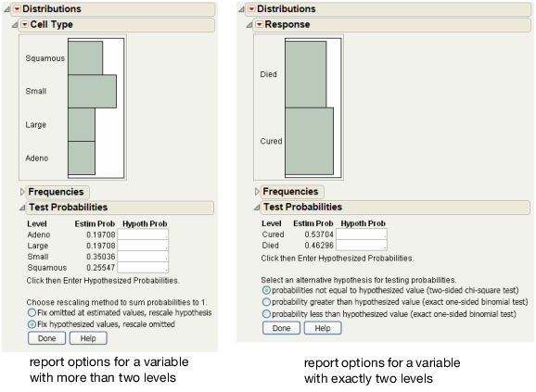Click Done in Cell Type report
This screenshot has height=392, width=536.
click(47, 338)
